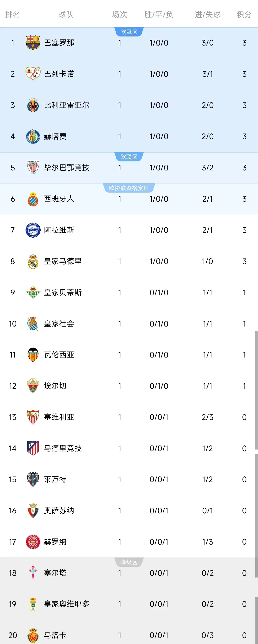Open team 皇家贝蒂斯 from standings

point(63,292)
